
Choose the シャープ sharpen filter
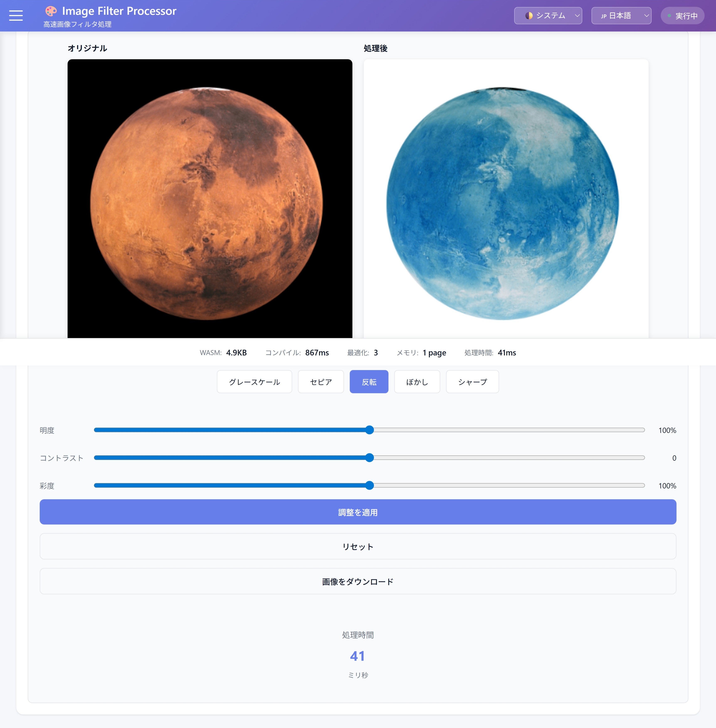click(472, 382)
